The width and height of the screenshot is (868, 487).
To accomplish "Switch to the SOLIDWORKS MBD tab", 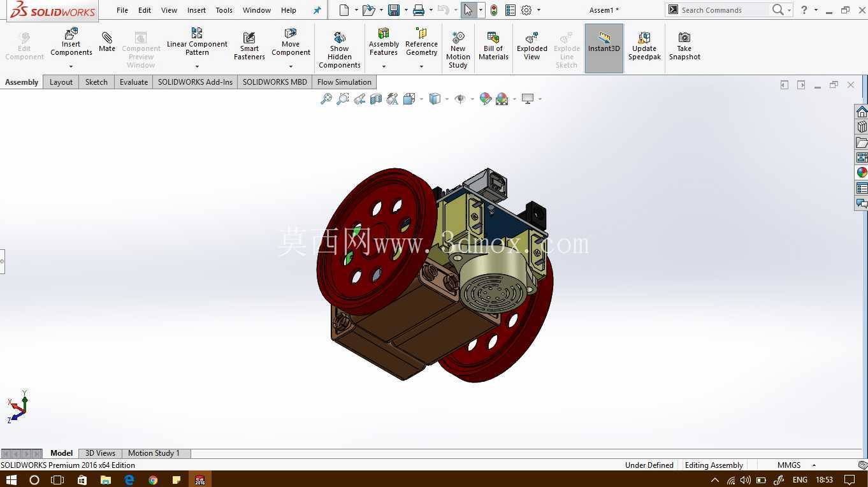I will [275, 82].
